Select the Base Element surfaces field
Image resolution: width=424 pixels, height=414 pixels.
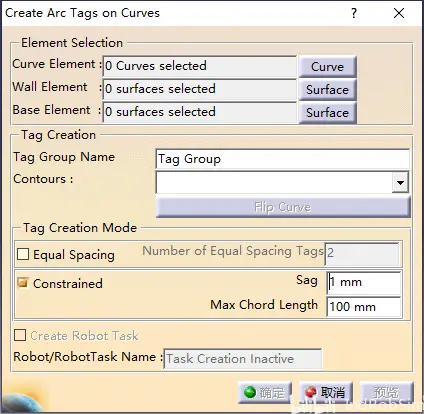pyautogui.click(x=199, y=112)
